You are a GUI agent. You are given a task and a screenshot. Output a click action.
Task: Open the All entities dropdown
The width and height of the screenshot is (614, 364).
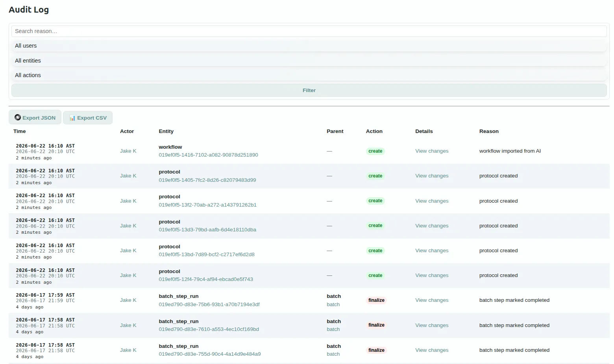[x=309, y=61]
